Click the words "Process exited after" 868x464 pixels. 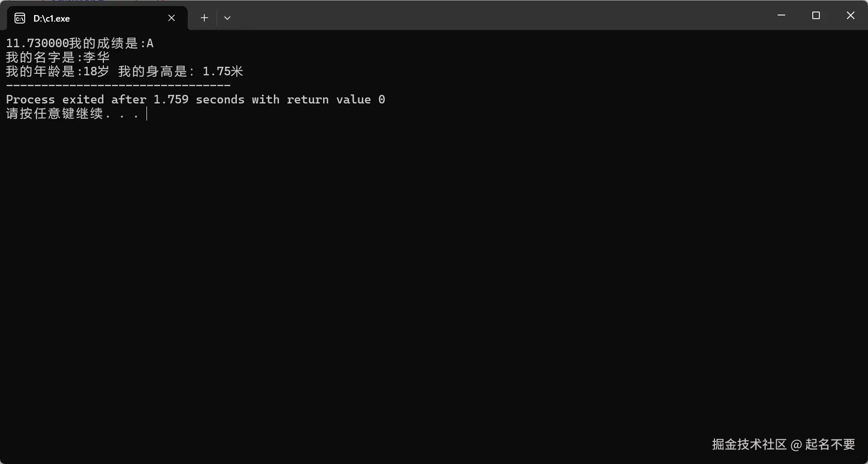coord(76,99)
